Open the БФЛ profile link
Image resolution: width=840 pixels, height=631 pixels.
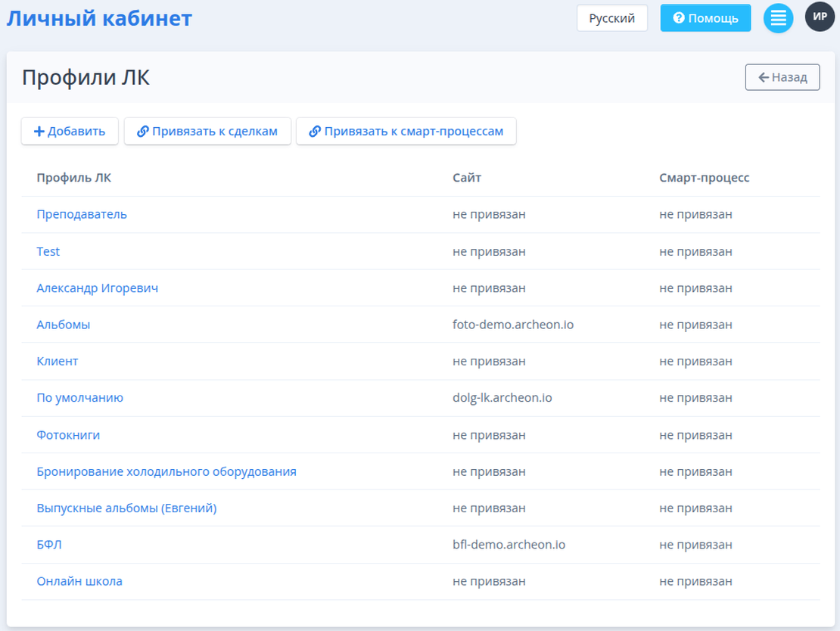(x=48, y=545)
